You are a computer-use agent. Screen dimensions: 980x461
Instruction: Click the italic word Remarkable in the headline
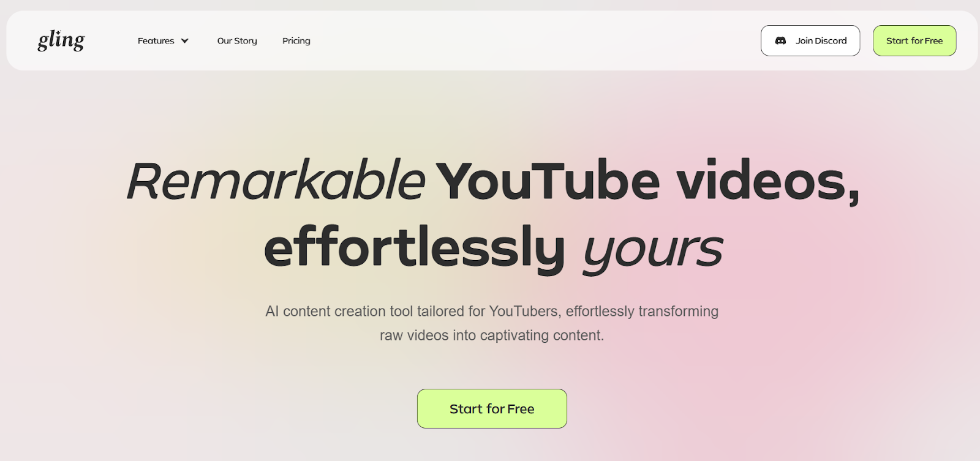click(x=276, y=181)
